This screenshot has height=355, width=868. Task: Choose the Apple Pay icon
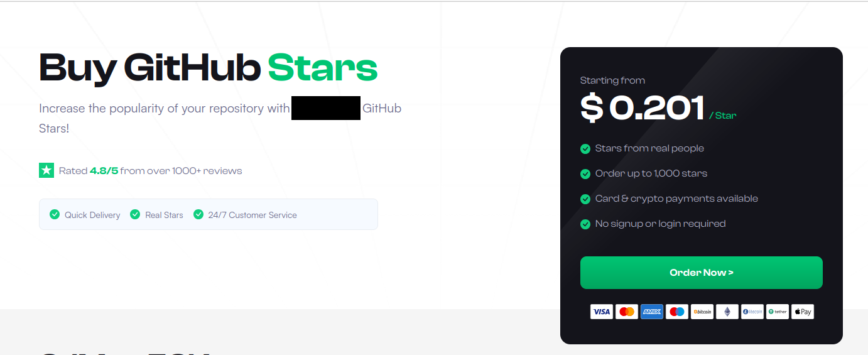[802, 312]
